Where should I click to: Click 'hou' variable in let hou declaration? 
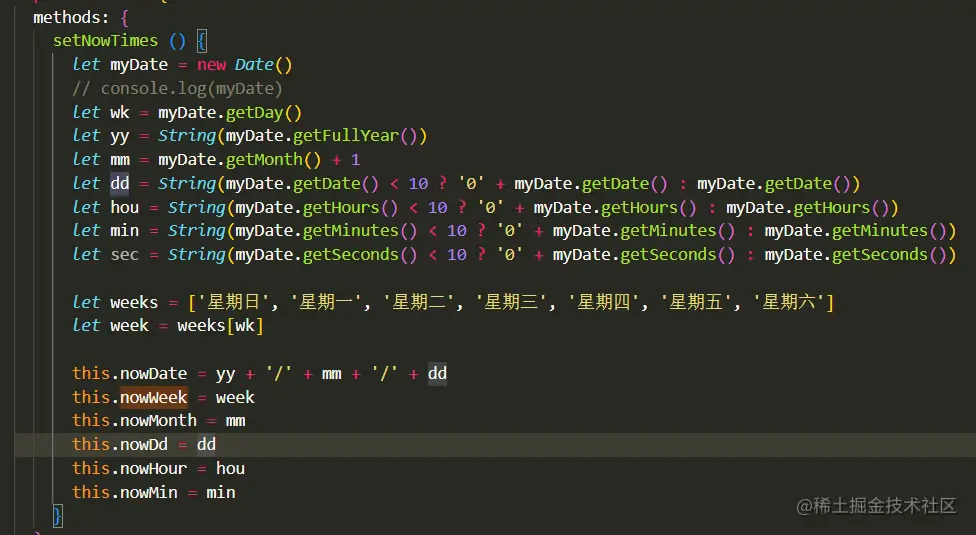click(124, 207)
